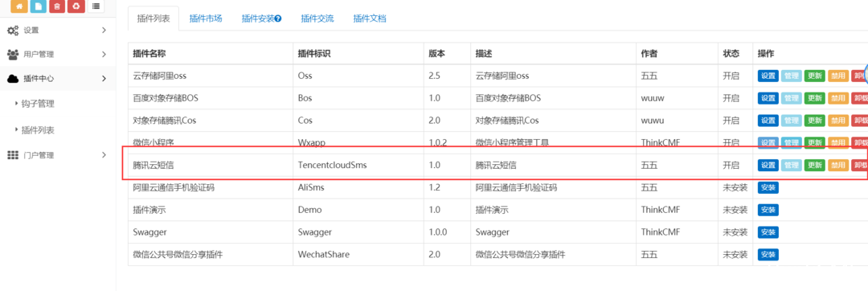The image size is (868, 291).
Task: Click 禁用 button for 百度对象存储BOS plugin
Action: 838,98
